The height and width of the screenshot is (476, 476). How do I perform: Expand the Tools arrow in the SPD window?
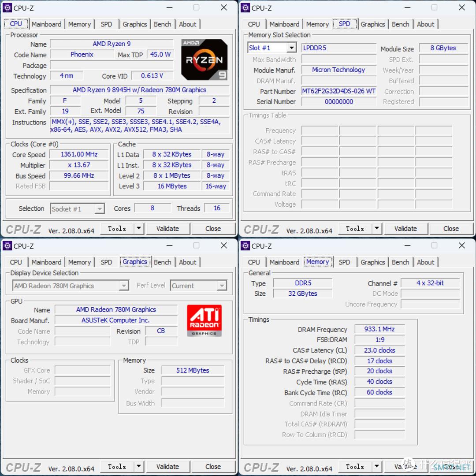click(376, 228)
